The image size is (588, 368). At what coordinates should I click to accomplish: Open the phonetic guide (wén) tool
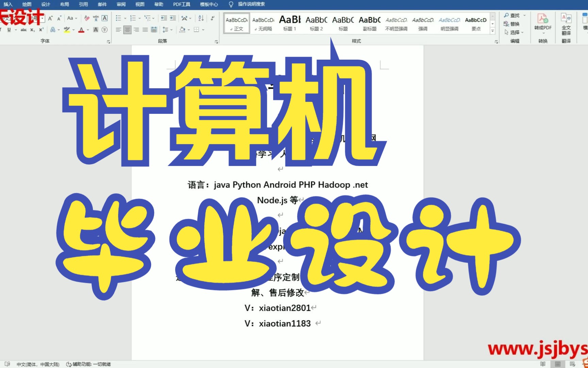pyautogui.click(x=96, y=18)
